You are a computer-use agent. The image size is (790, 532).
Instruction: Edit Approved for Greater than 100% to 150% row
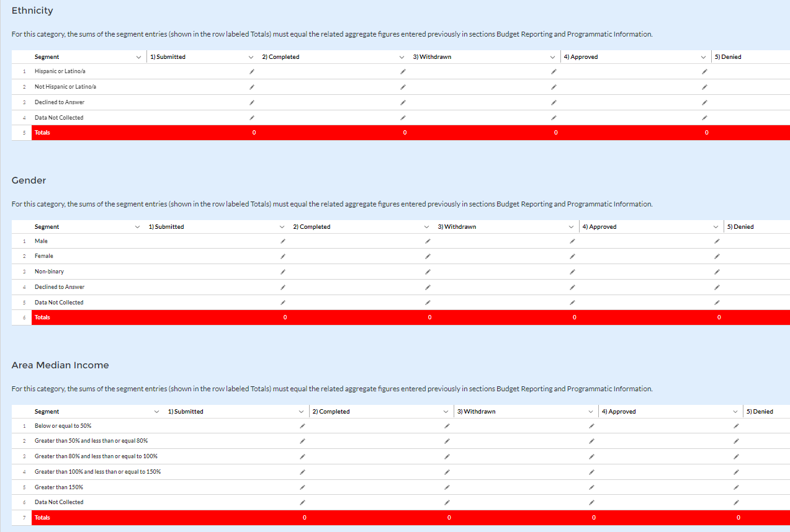[736, 472]
